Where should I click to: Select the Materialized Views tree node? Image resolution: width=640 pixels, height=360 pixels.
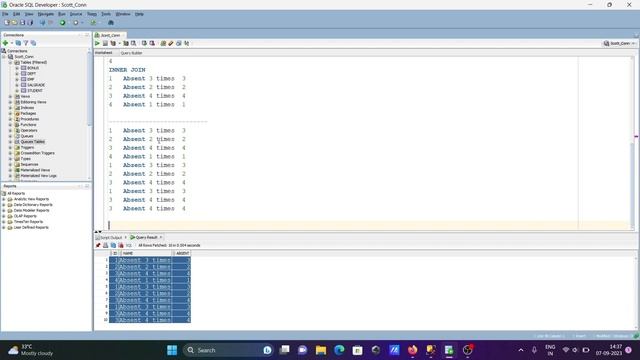tap(35, 170)
